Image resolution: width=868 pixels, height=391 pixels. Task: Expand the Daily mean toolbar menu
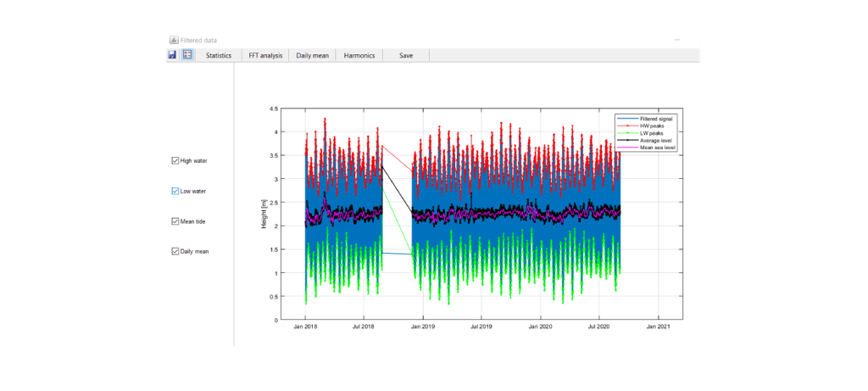tap(313, 55)
